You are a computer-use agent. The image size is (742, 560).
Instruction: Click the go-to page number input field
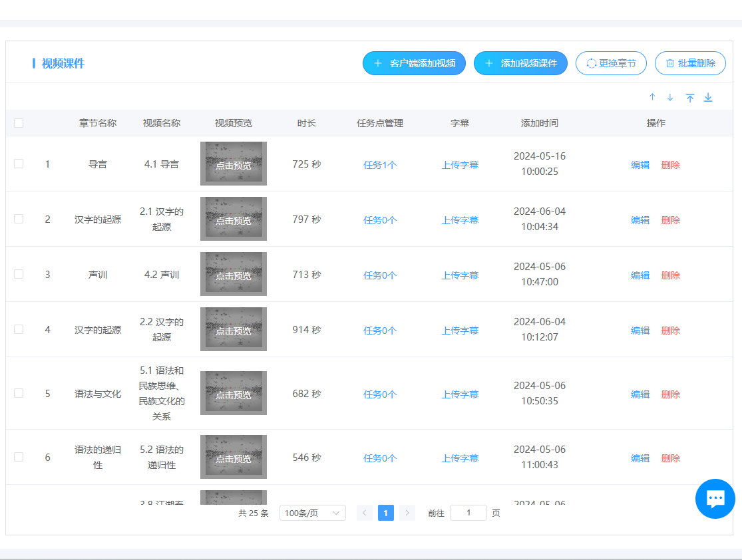click(468, 513)
